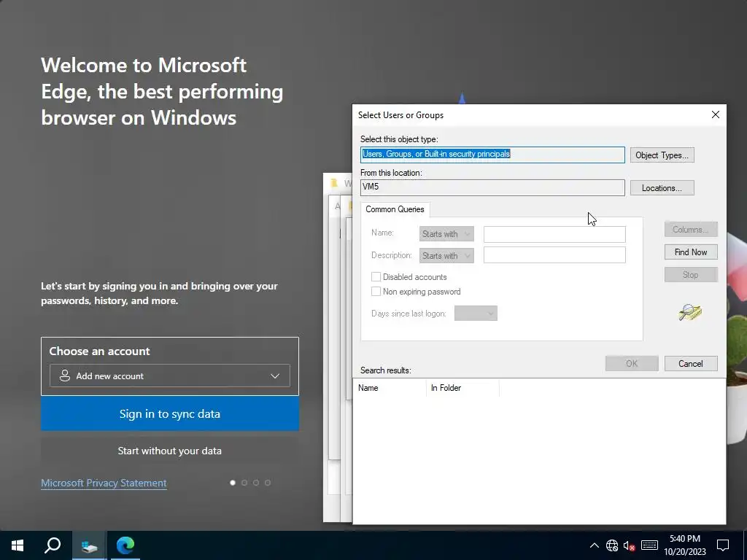
Task: Select the Common Queries tab
Action: tap(395, 209)
